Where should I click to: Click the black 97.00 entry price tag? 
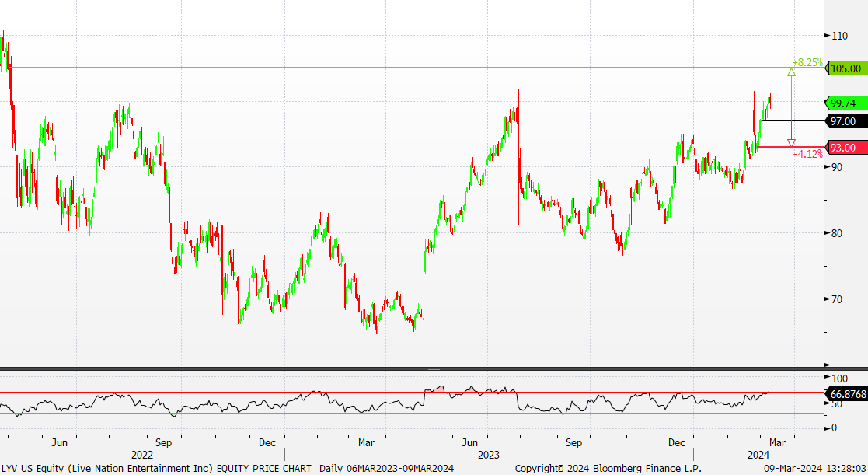(846, 121)
